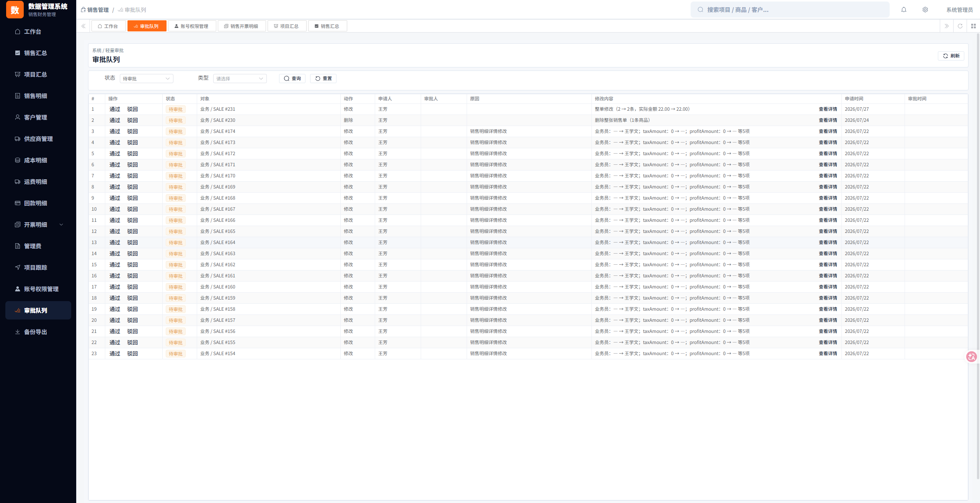Click the 数 logo icon
The height and width of the screenshot is (503, 980).
[15, 10]
